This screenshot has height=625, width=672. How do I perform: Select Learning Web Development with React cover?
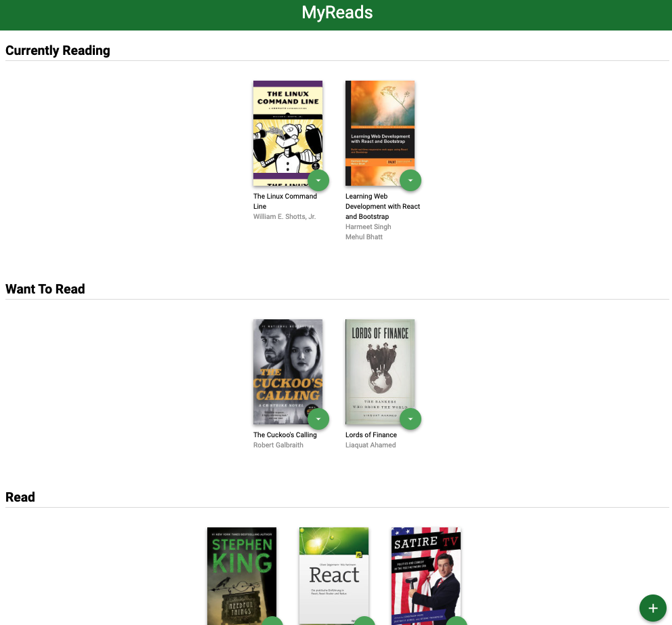pyautogui.click(x=380, y=134)
